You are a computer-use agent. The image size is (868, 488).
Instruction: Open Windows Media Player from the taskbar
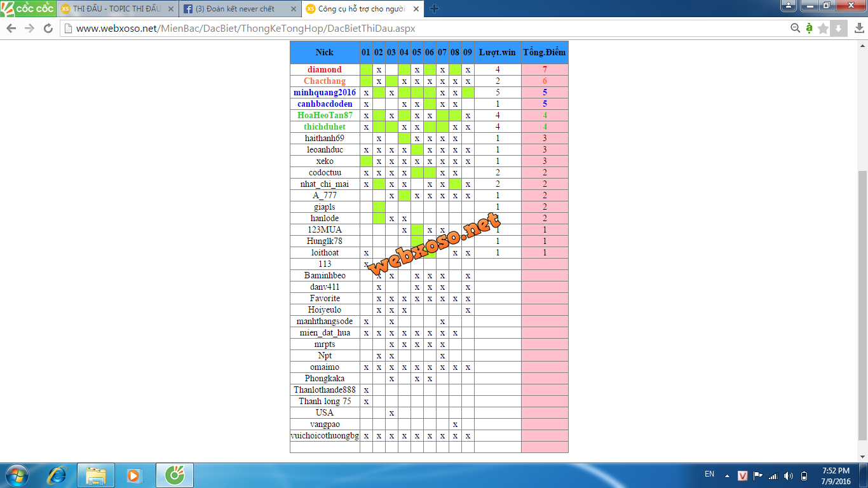tap(134, 475)
